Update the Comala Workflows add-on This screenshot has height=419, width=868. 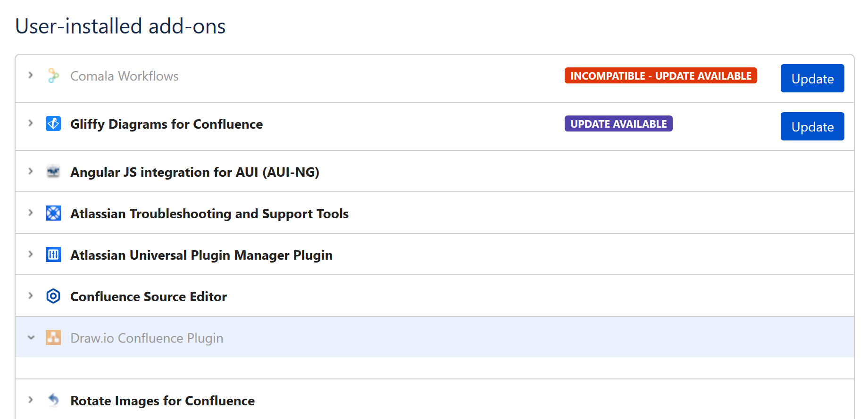coord(812,78)
